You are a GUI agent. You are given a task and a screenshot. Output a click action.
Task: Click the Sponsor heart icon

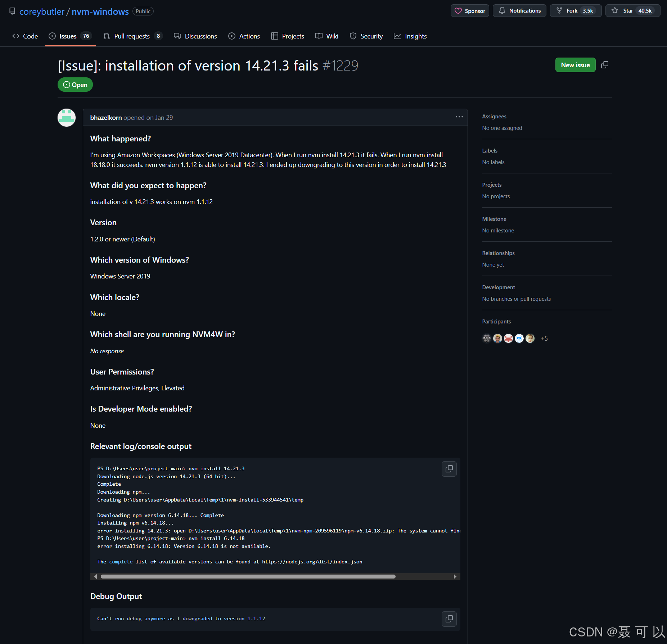pos(458,11)
